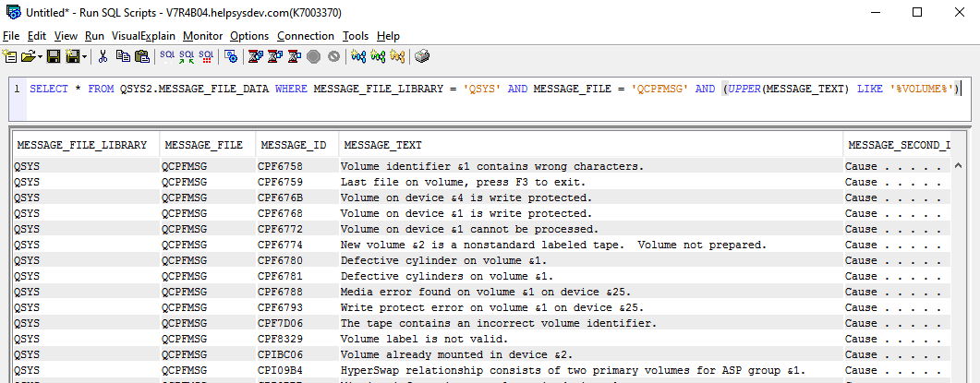Viewport: 980px width, 383px height.
Task: Click the second hourglass Run From Selected icon
Action: (x=274, y=56)
